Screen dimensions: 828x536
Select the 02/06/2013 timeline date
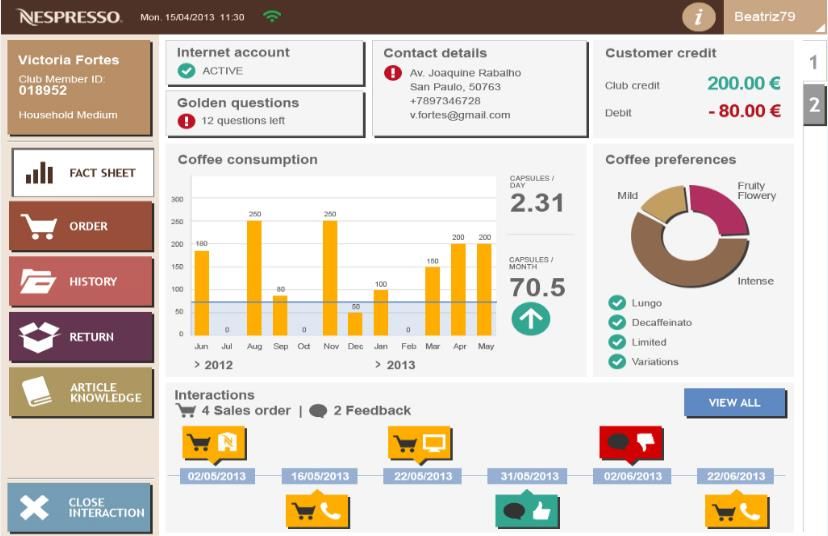pyautogui.click(x=633, y=476)
